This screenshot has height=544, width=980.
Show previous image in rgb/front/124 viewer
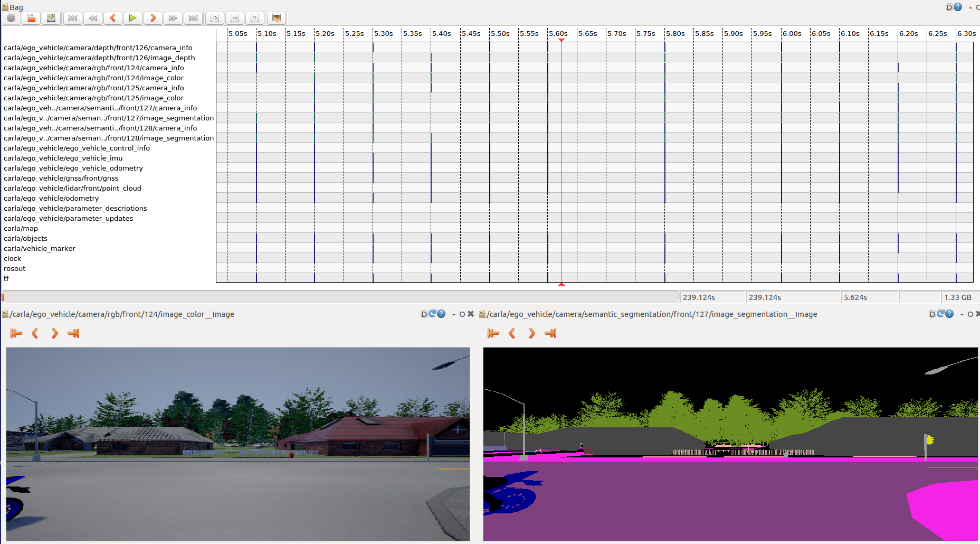point(35,333)
